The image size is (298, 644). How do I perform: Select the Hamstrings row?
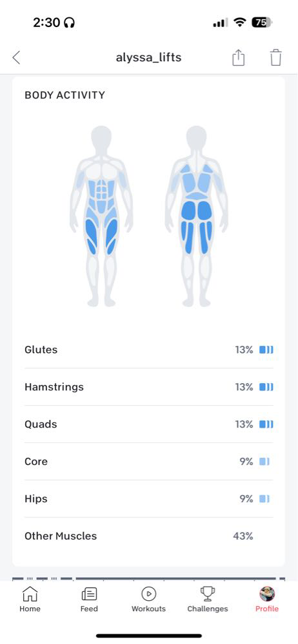click(148, 387)
